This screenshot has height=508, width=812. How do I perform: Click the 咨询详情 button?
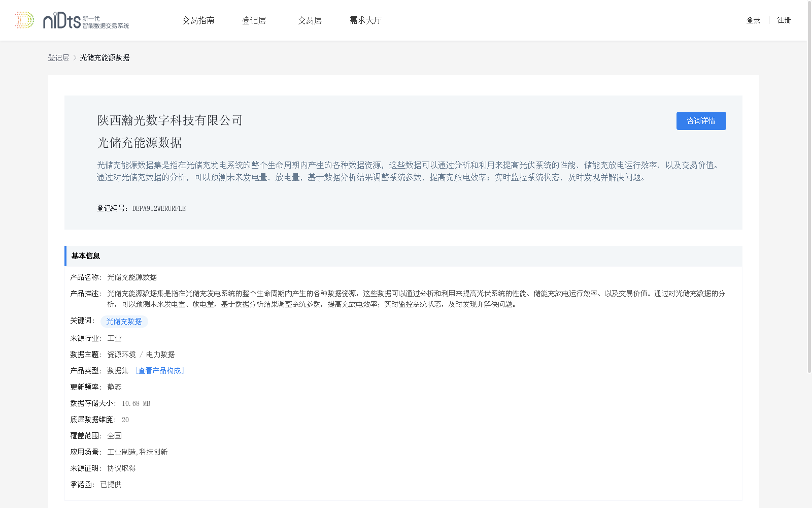(x=701, y=121)
